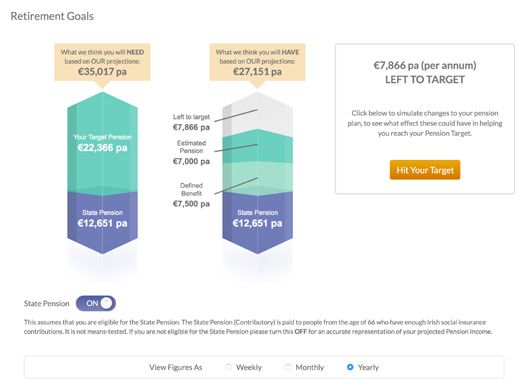Screen dimensions: 528x392
Task: Click the Your Target Pension €22,366 segment
Action: pyautogui.click(x=102, y=143)
